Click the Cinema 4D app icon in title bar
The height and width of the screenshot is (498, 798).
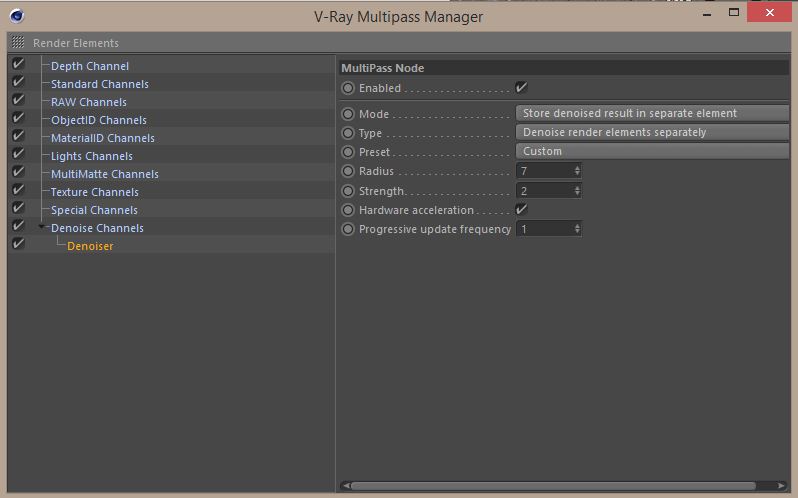tap(17, 16)
